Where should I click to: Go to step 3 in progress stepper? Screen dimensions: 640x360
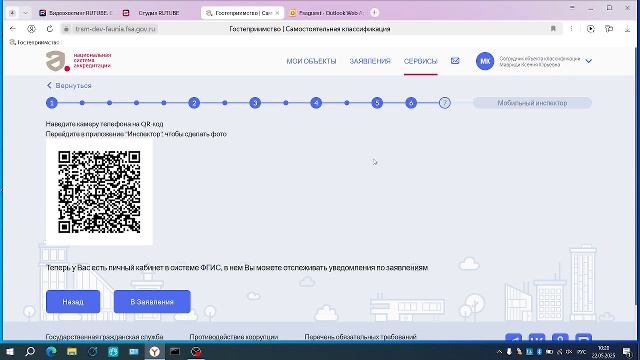click(255, 103)
